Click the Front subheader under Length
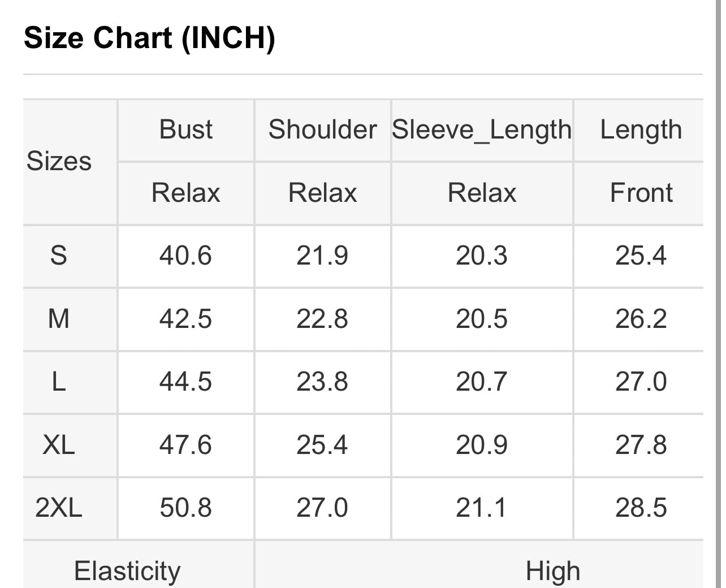This screenshot has width=726, height=588. pos(641,193)
